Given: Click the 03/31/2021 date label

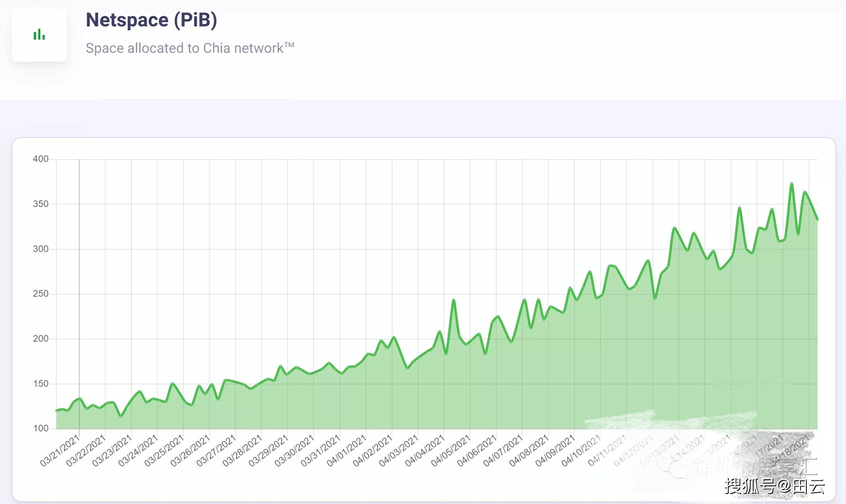Looking at the screenshot, I should click(x=320, y=450).
